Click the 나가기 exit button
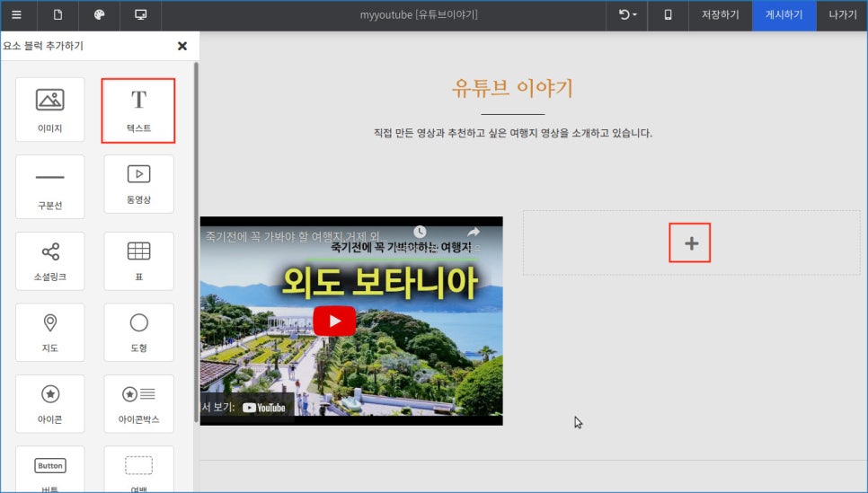868x493 pixels. tap(842, 15)
